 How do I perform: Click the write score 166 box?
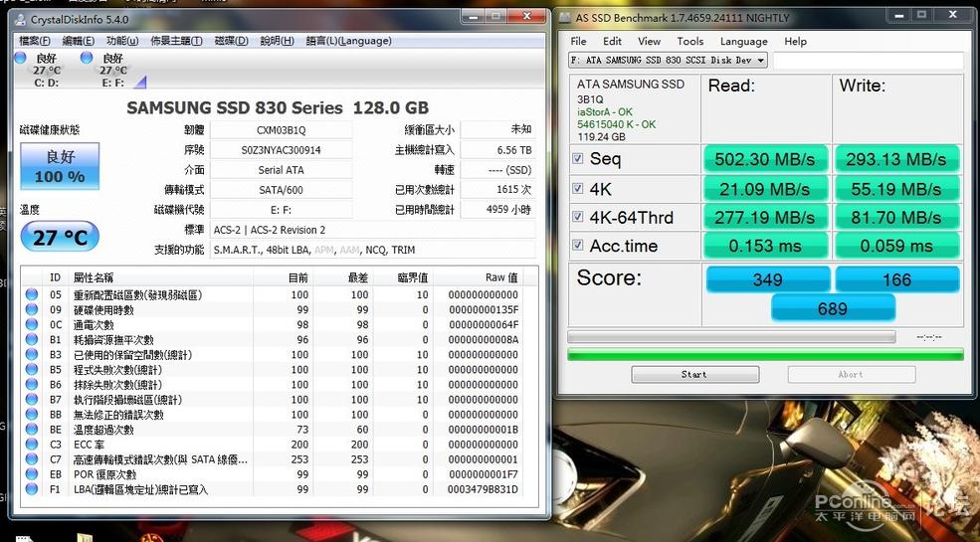coord(896,279)
